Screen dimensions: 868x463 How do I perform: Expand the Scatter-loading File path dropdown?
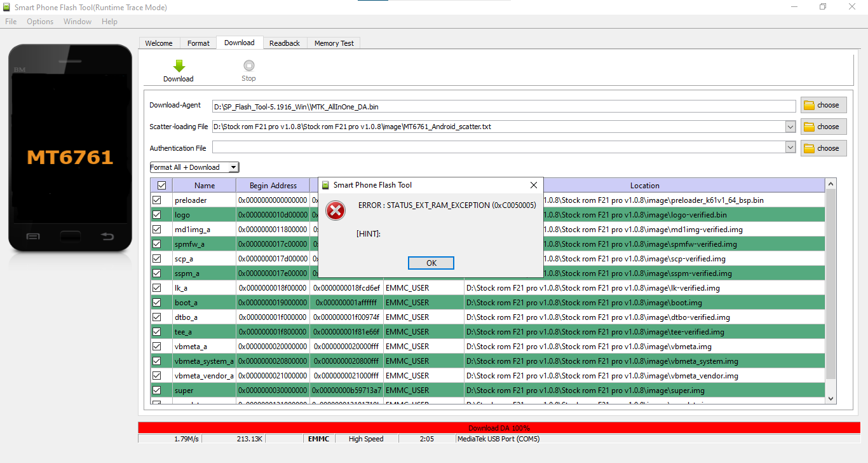point(790,127)
